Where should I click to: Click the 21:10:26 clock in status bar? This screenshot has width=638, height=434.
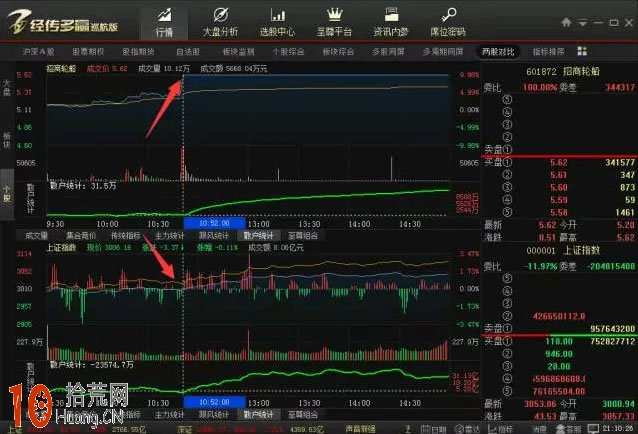pos(618,428)
